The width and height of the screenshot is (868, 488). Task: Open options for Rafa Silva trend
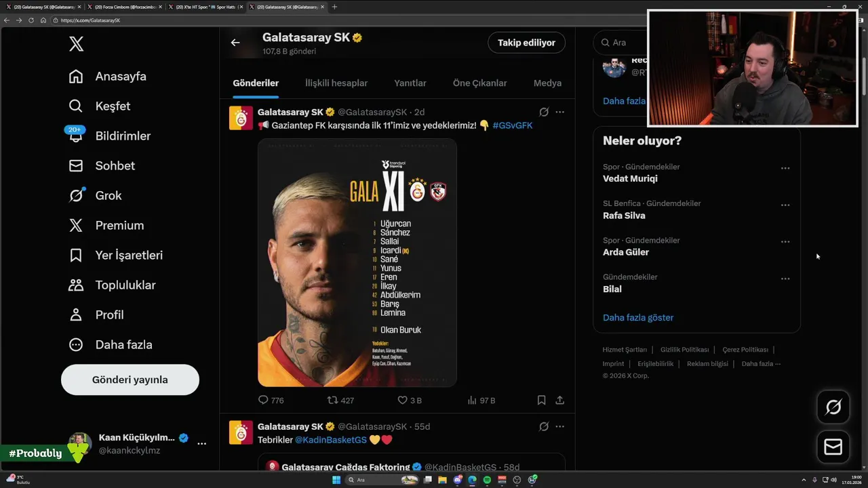coord(785,205)
